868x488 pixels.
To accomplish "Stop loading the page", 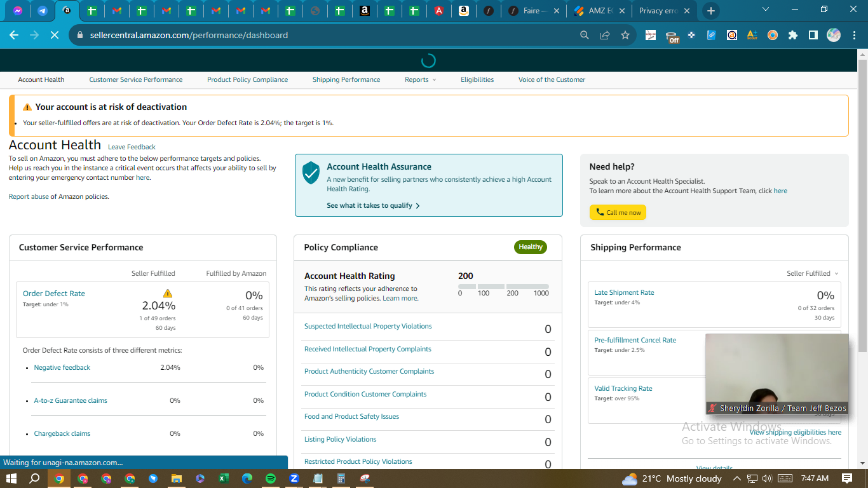I will [x=55, y=35].
